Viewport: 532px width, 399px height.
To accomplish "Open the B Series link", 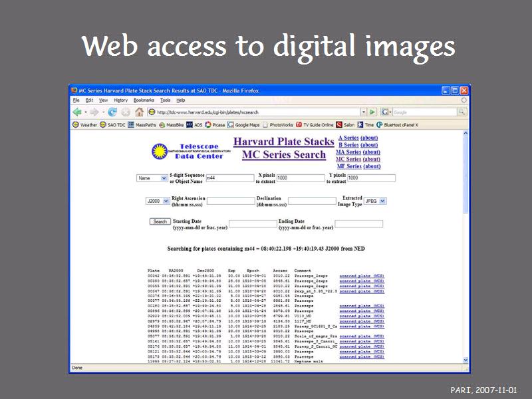I will click(x=348, y=145).
